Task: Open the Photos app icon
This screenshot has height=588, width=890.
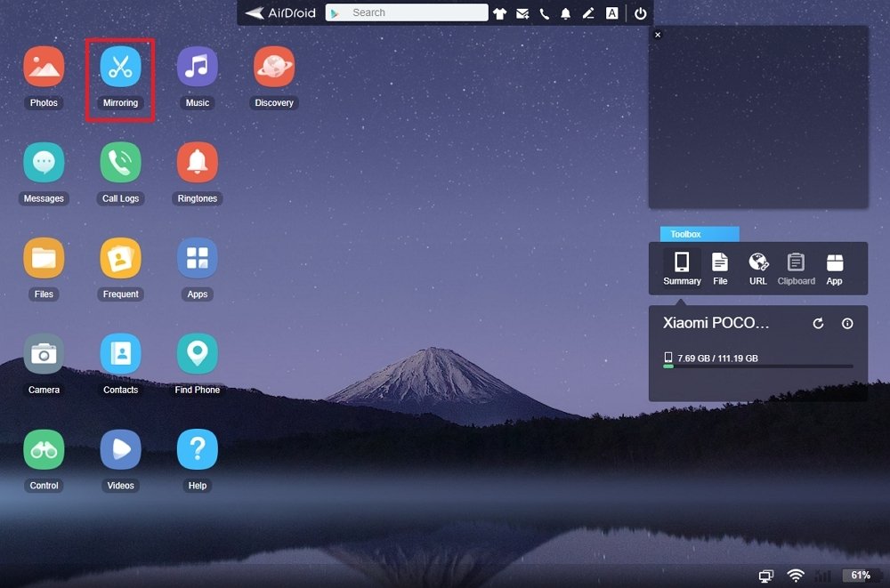Action: [x=44, y=67]
